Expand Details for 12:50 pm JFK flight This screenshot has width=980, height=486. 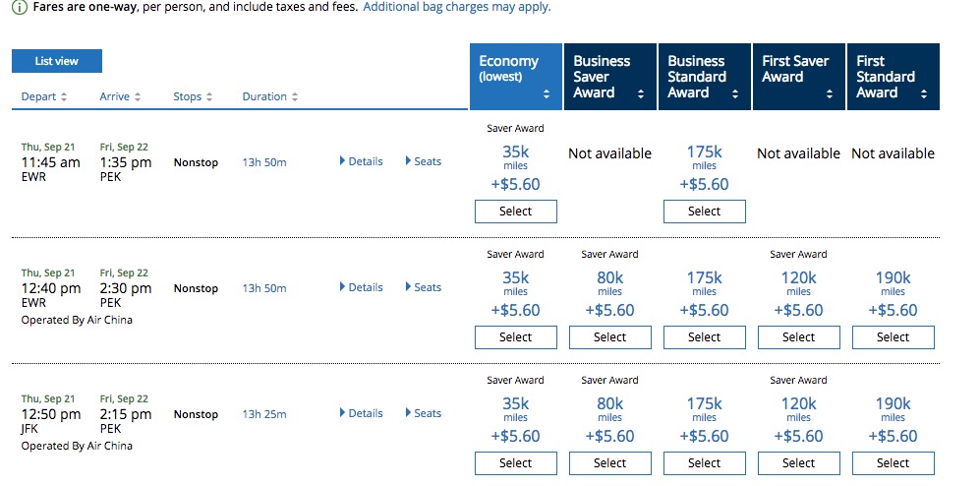(362, 413)
